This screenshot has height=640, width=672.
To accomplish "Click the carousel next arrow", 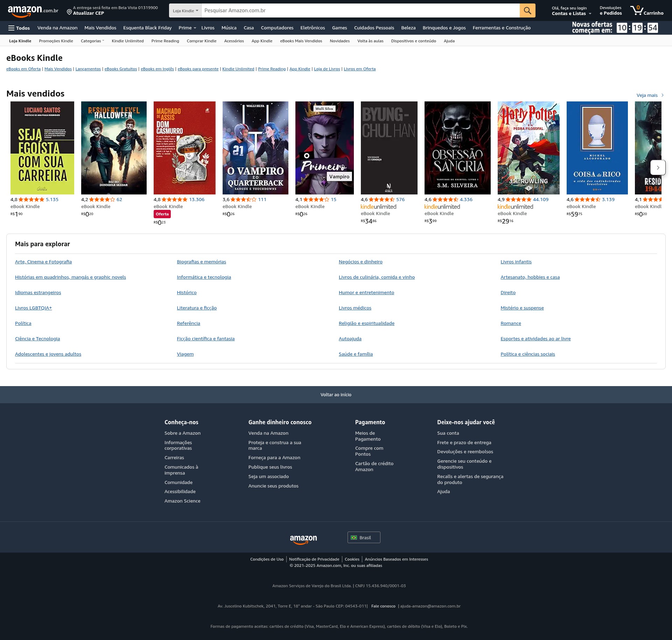I will click(658, 168).
